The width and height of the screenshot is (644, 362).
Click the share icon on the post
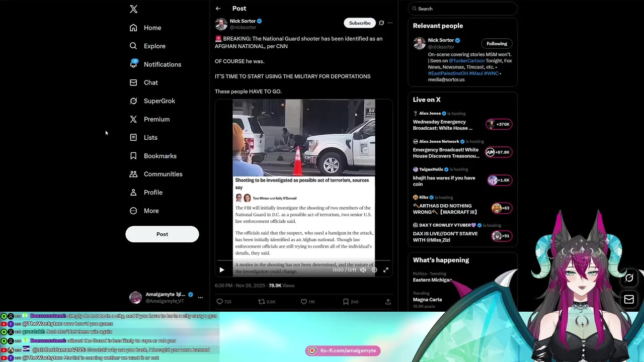[388, 302]
